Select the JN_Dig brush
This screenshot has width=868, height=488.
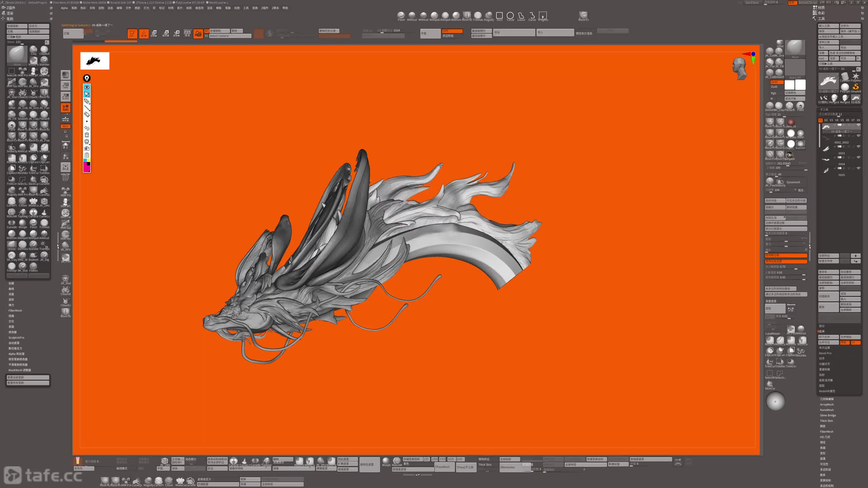(x=44, y=256)
